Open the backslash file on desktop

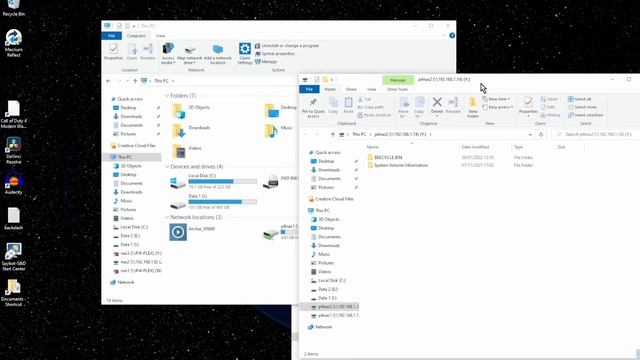(x=13, y=219)
